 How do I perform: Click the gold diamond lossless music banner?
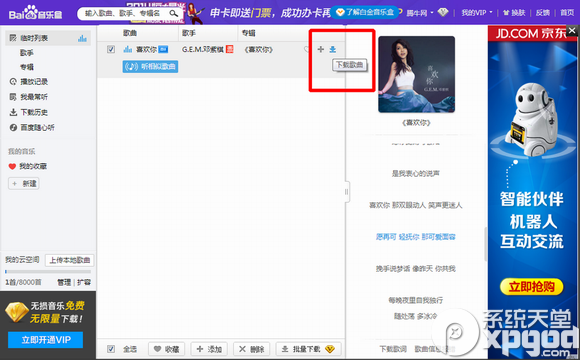[45, 312]
